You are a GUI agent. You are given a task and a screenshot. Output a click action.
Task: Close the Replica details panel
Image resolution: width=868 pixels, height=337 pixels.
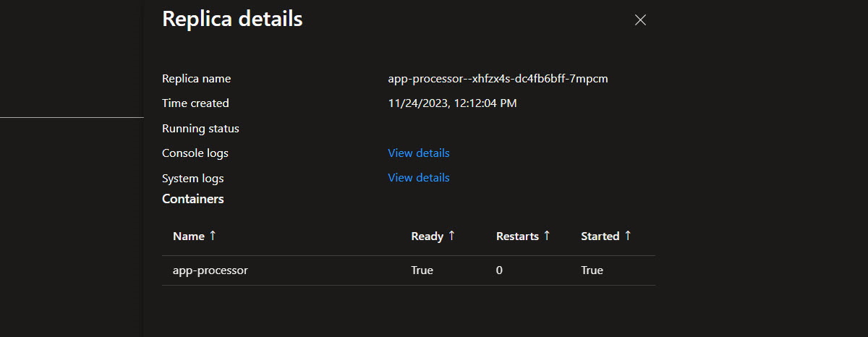coord(639,20)
